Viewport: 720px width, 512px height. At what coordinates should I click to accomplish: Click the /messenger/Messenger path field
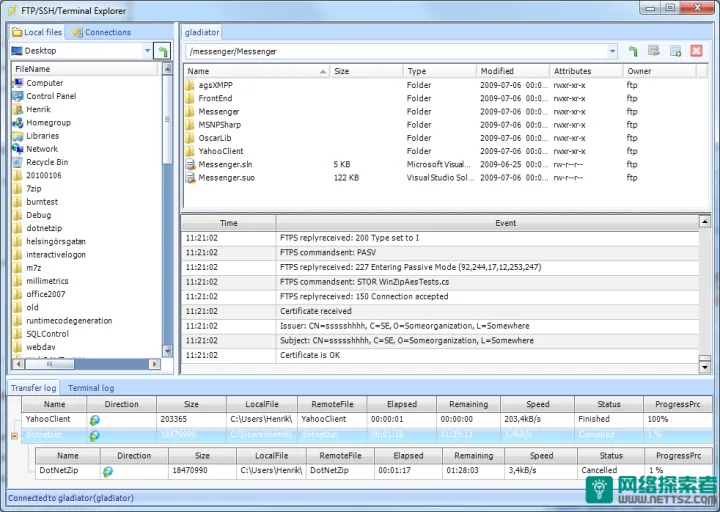coord(397,51)
